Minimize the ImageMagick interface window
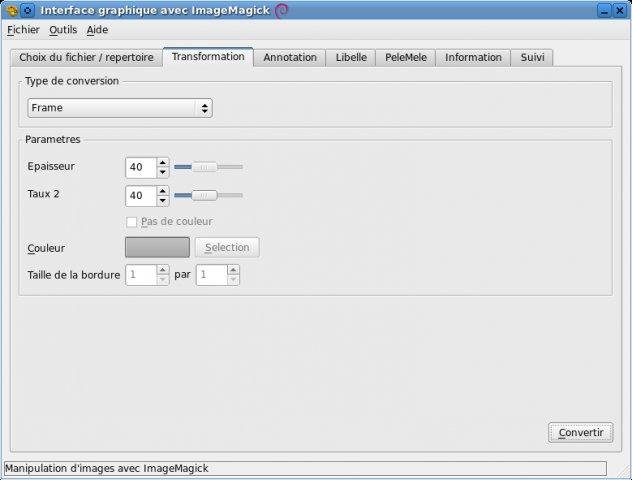The height and width of the screenshot is (480, 632). click(604, 10)
